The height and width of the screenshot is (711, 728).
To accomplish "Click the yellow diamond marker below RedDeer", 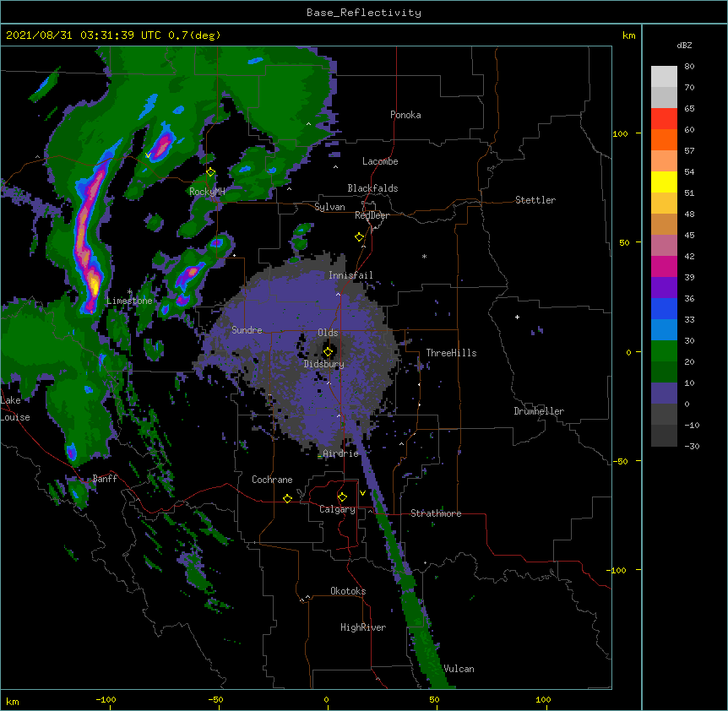I will [359, 237].
